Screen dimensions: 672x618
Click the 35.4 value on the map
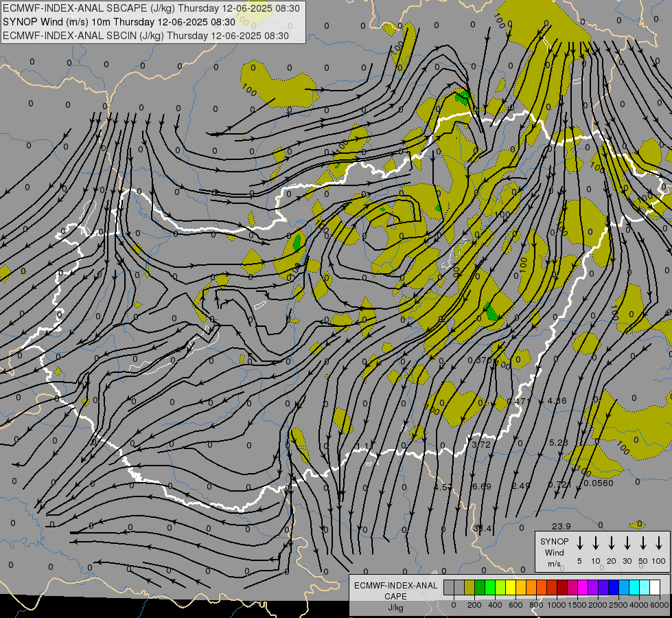(x=482, y=528)
